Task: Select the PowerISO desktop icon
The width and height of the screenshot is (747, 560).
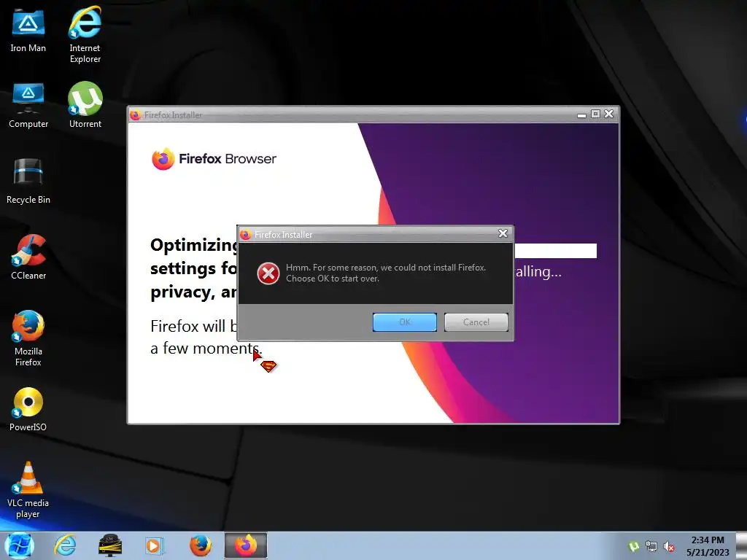Action: coord(28,409)
